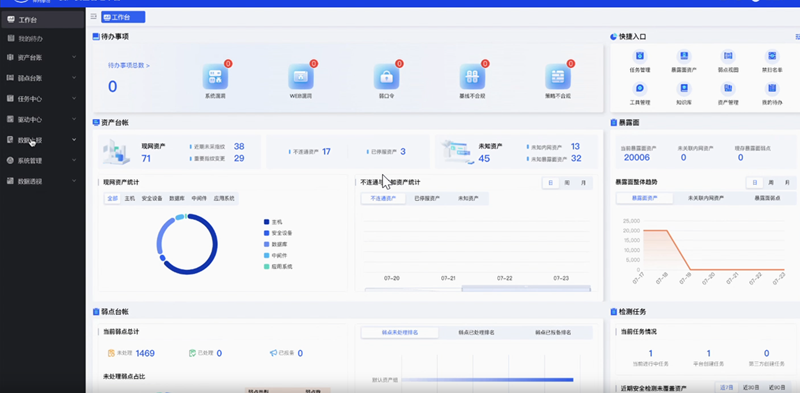Select the 工作台 page tab
800x393 pixels.
pyautogui.click(x=123, y=17)
